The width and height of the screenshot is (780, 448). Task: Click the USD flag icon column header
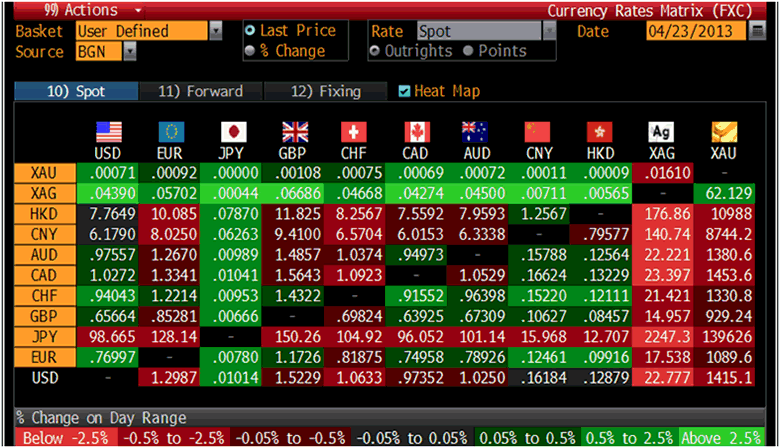click(107, 132)
